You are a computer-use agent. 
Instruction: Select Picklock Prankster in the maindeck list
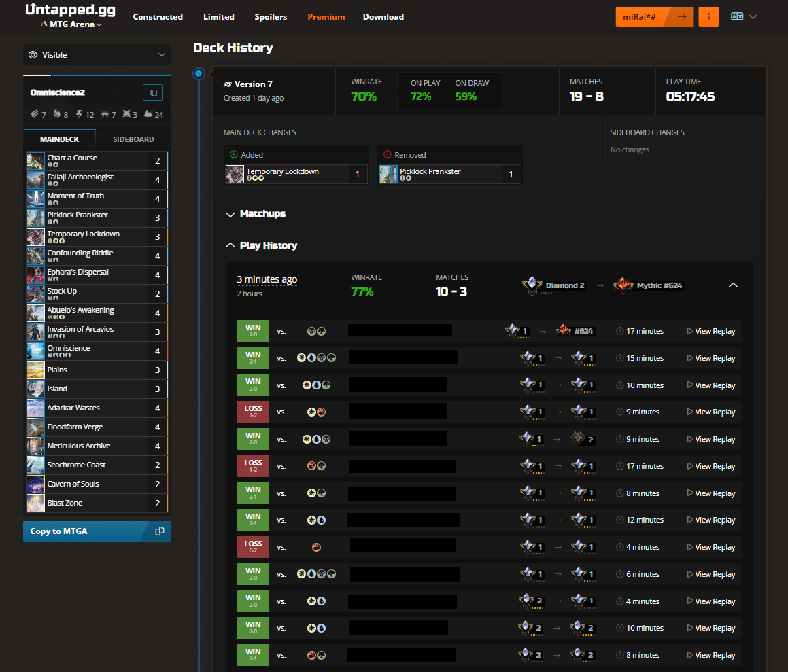point(97,218)
